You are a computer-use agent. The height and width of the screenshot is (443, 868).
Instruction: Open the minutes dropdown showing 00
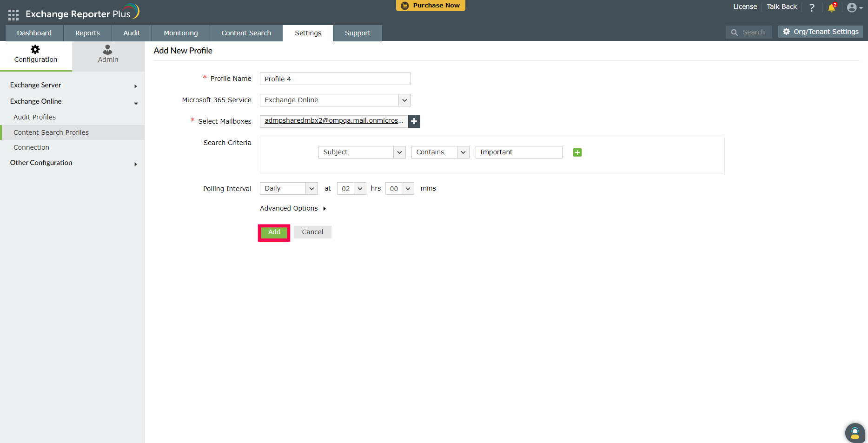pos(399,189)
